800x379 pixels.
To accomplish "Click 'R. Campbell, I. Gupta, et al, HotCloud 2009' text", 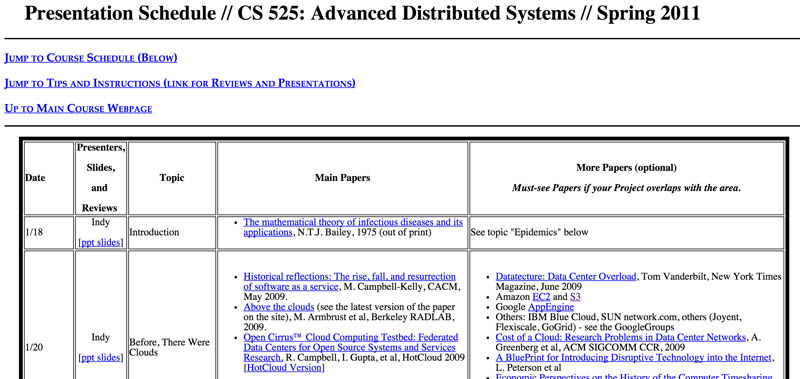I will 374,358.
